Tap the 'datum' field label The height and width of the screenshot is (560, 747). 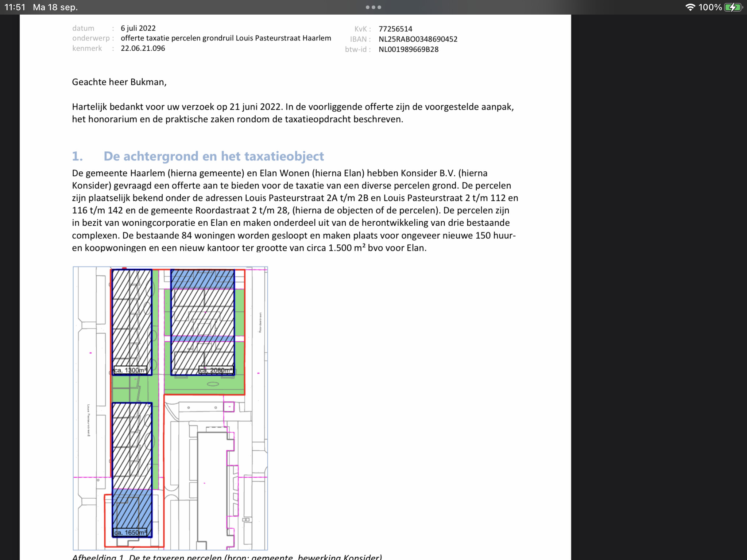tap(83, 28)
